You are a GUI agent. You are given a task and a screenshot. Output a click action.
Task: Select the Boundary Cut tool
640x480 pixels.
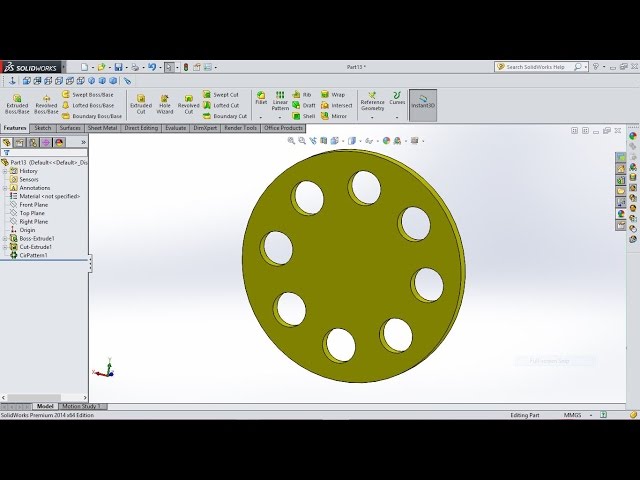[225, 116]
